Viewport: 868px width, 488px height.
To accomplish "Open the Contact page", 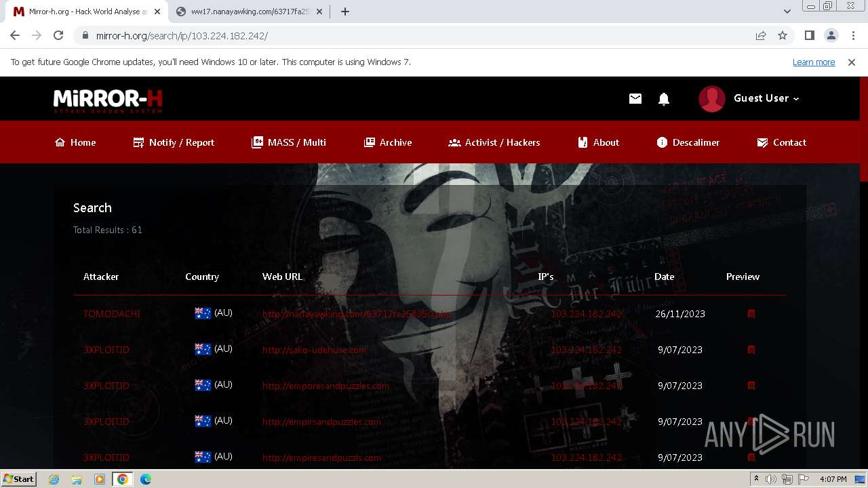I will (x=781, y=142).
